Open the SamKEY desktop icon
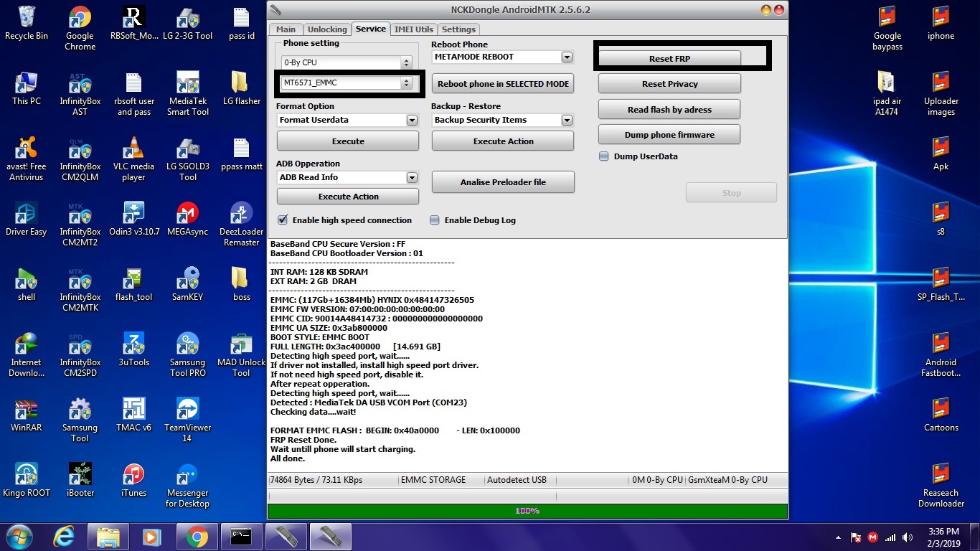This screenshot has width=980, height=551. [188, 283]
